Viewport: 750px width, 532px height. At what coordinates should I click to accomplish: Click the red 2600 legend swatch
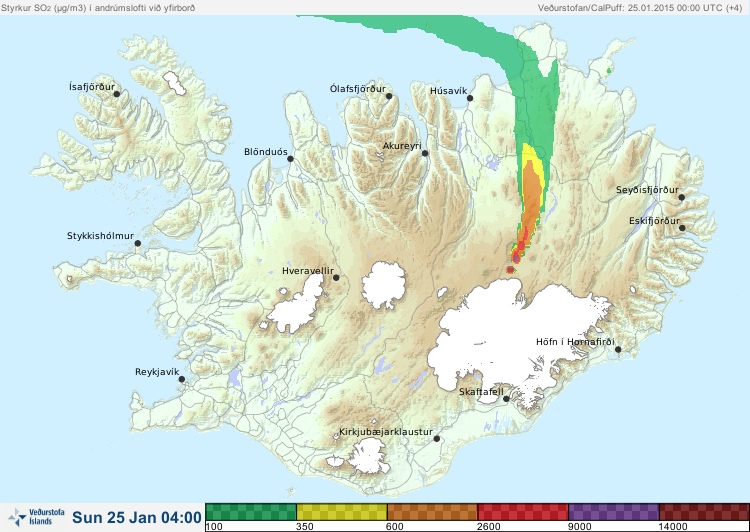[x=523, y=512]
